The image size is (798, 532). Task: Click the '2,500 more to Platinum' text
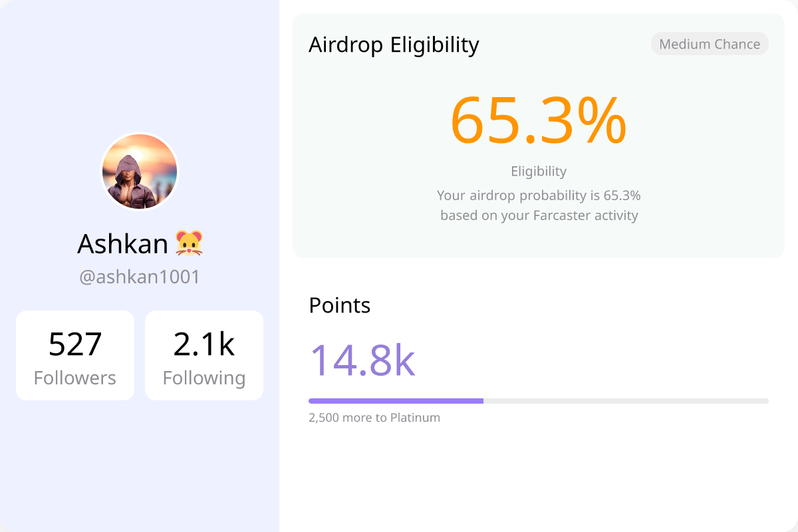(374, 418)
